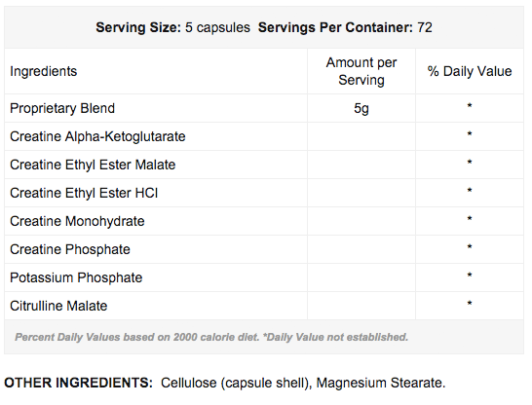Select Creatine Ethyl Ester HCl row
Image resolution: width=532 pixels, height=405 pixels.
[264, 193]
